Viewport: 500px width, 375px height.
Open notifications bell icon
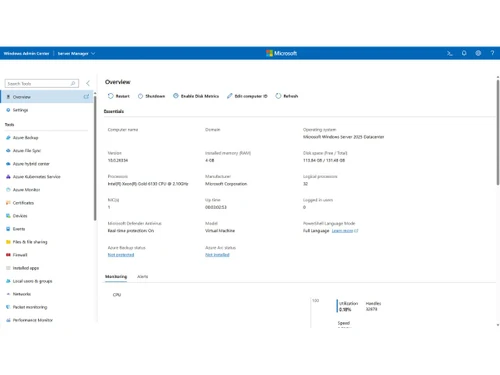(464, 53)
